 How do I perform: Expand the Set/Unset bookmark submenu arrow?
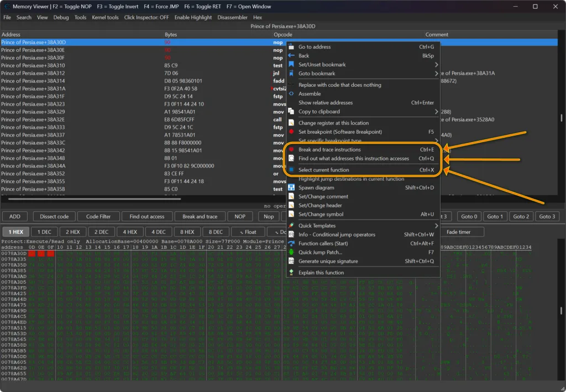[x=436, y=65]
